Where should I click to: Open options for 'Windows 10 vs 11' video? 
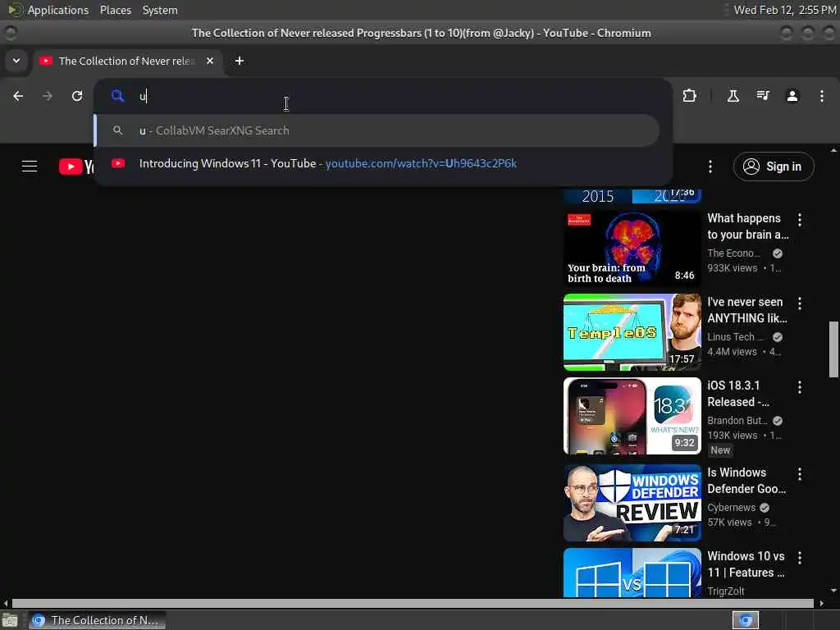pos(800,558)
